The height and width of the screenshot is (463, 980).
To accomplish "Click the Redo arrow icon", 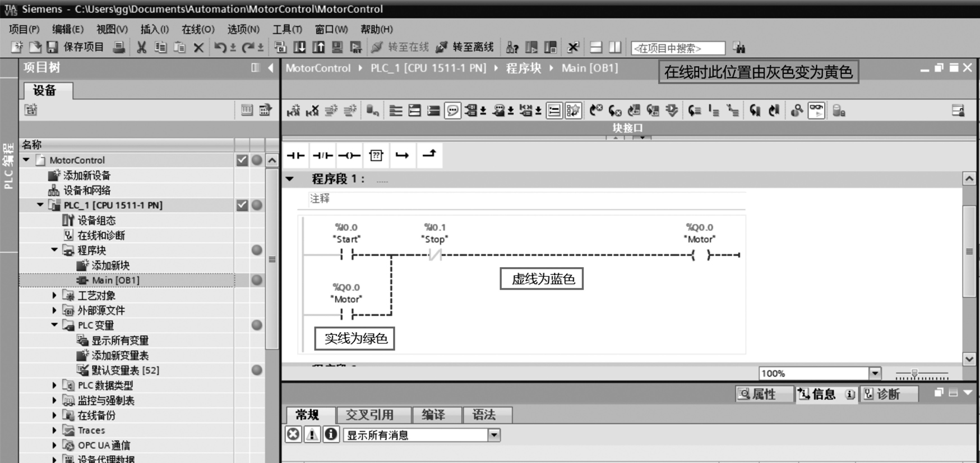I will 248,48.
